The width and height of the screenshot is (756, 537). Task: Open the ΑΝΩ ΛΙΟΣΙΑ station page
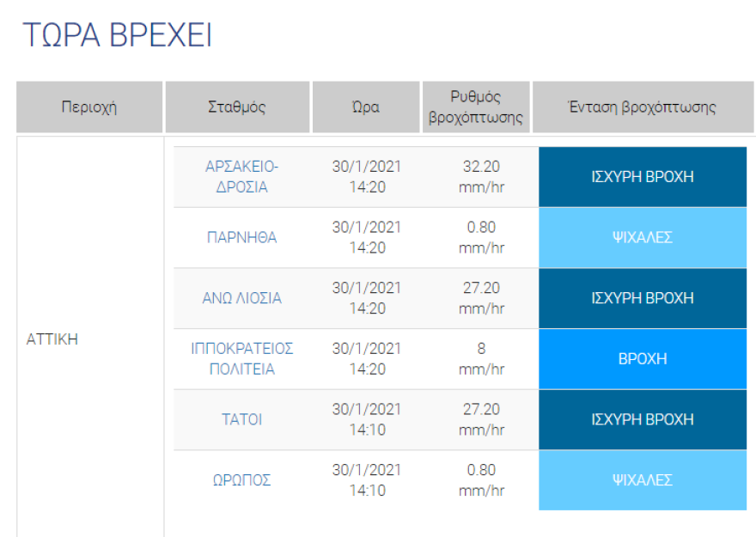[241, 298]
